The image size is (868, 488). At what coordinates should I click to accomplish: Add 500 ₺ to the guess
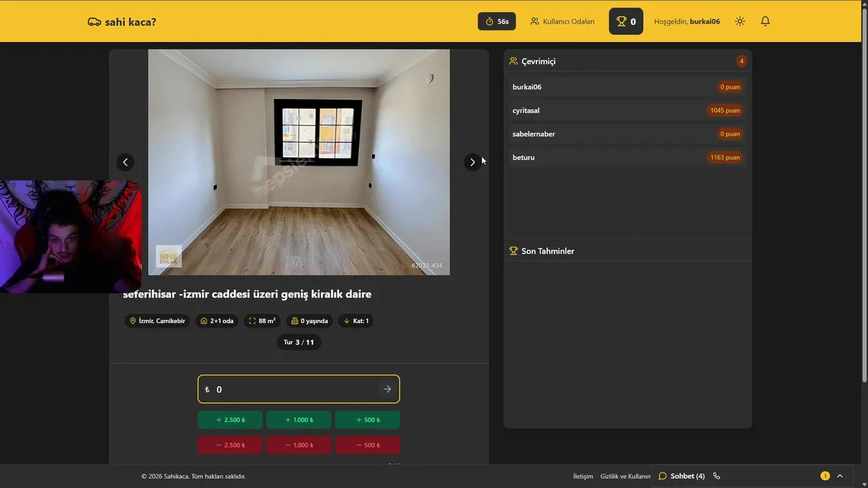[368, 420]
